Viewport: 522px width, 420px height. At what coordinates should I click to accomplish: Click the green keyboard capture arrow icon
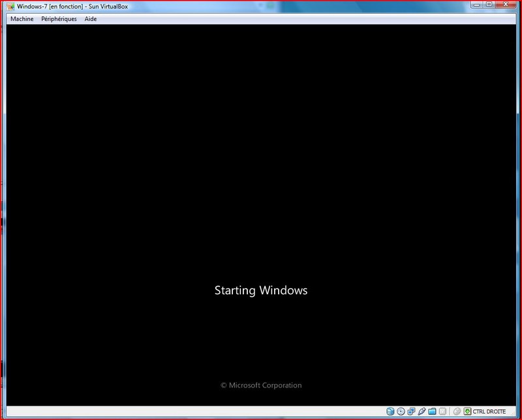[x=467, y=412]
